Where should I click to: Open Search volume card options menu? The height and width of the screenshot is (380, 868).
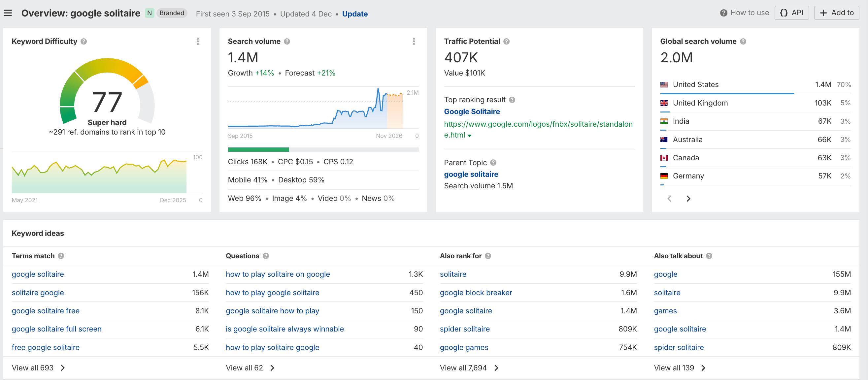pos(414,42)
